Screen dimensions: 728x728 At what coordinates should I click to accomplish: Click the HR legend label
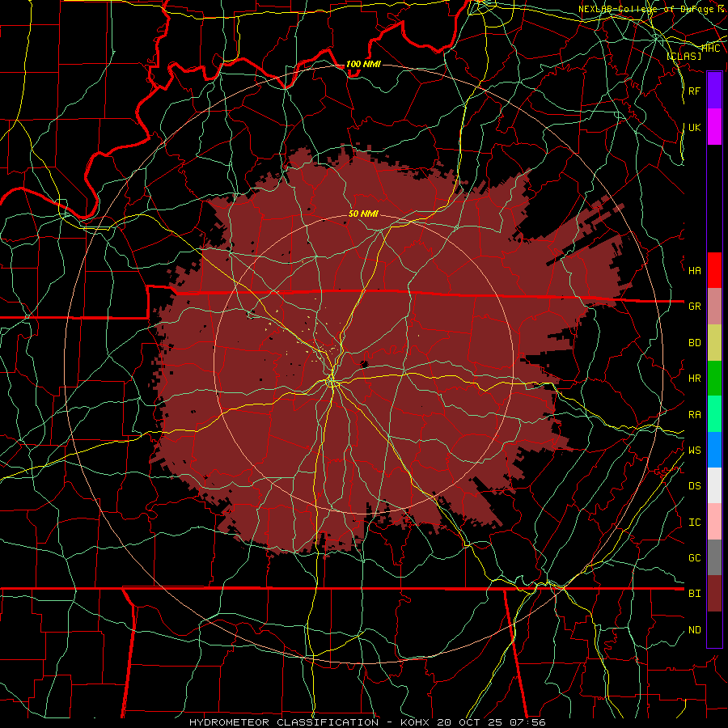coord(694,379)
